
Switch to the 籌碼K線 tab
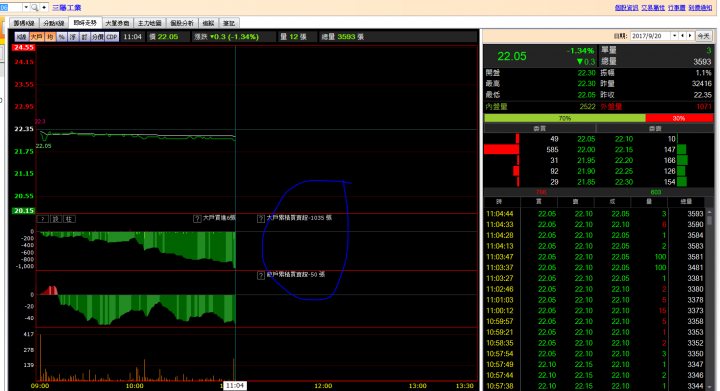coord(24,23)
